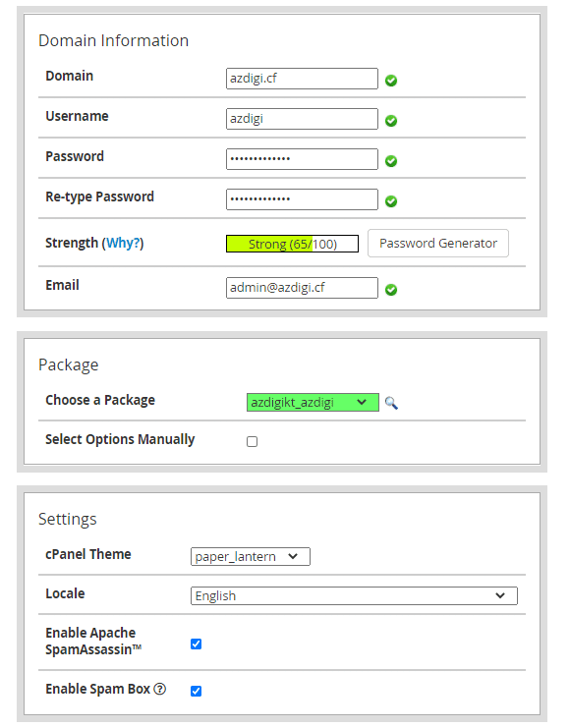Viewport: 570px width, 728px height.
Task: Disable the Apache SpamAssassin checkbox
Action: 196,644
